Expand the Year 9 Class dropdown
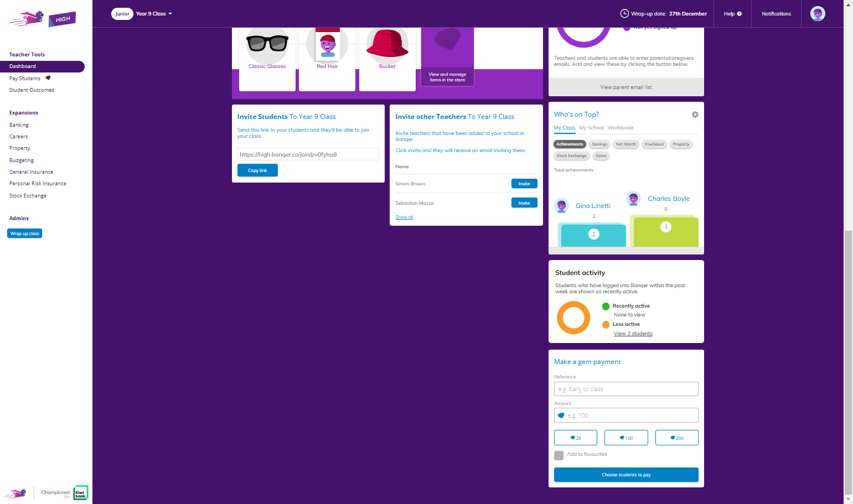The image size is (853, 504). click(x=154, y=14)
